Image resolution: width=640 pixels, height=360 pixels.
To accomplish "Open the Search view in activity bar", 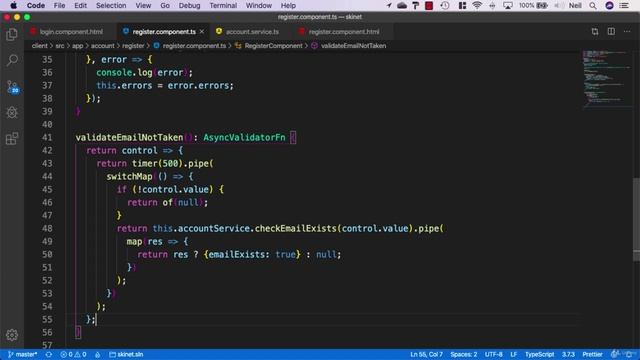I will tap(12, 60).
